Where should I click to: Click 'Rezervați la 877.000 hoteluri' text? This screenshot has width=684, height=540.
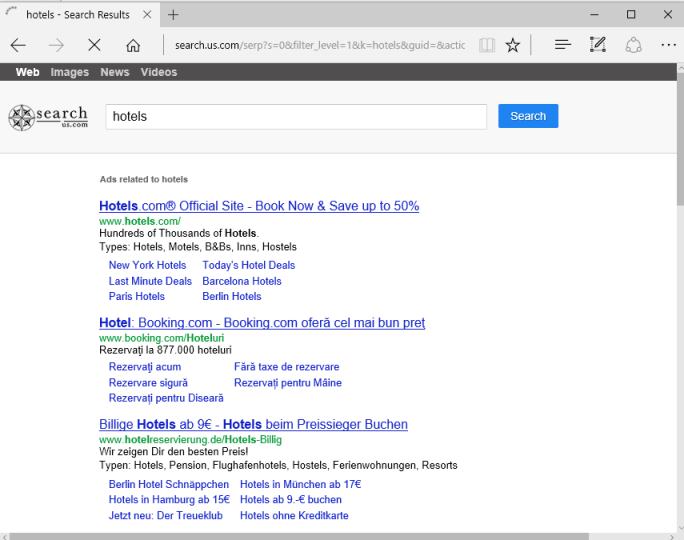(165, 350)
